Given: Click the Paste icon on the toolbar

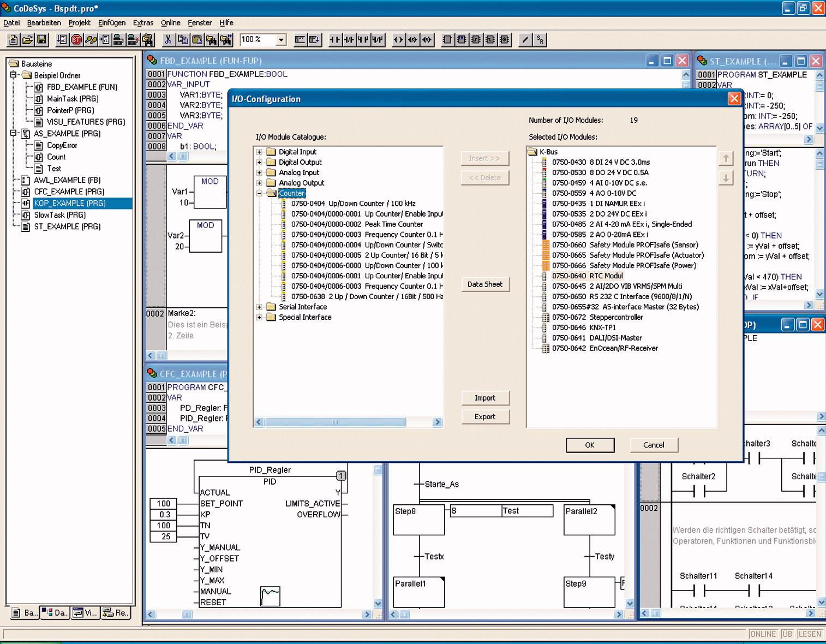Looking at the screenshot, I should [197, 39].
